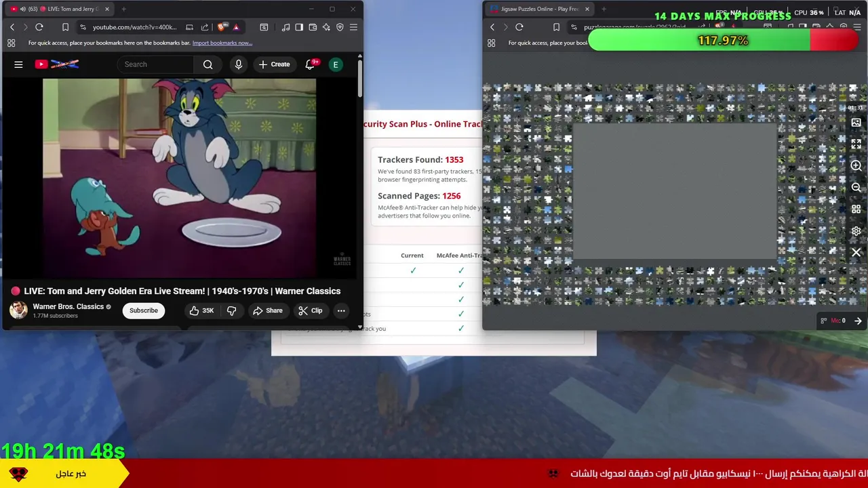
Task: Go back in the puzzle browser window
Action: (x=492, y=27)
